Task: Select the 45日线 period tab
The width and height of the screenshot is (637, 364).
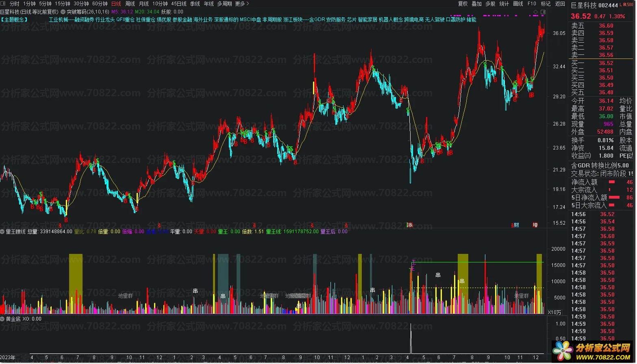Action: [179, 4]
